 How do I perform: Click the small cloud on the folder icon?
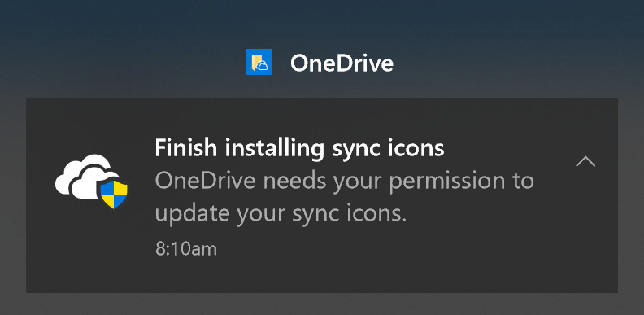point(263,65)
